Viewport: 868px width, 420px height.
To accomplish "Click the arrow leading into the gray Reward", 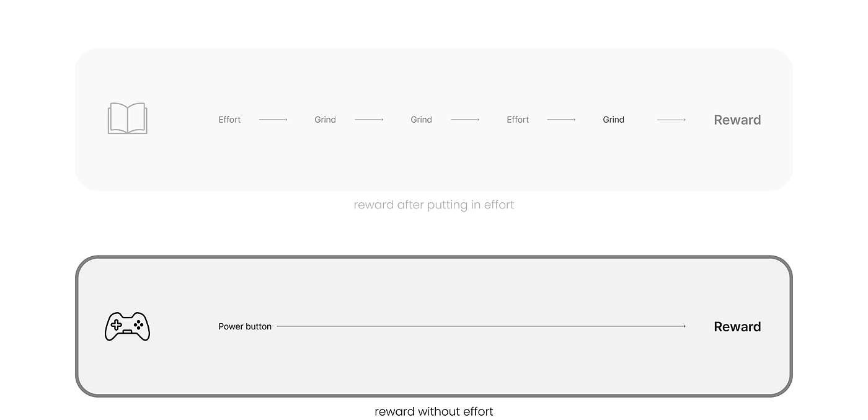I will pos(671,120).
